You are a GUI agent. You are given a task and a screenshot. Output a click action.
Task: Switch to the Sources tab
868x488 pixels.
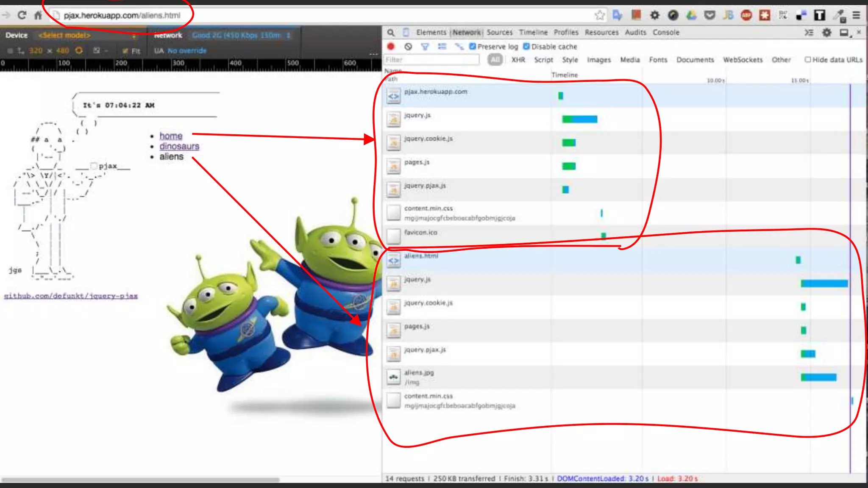coord(499,33)
